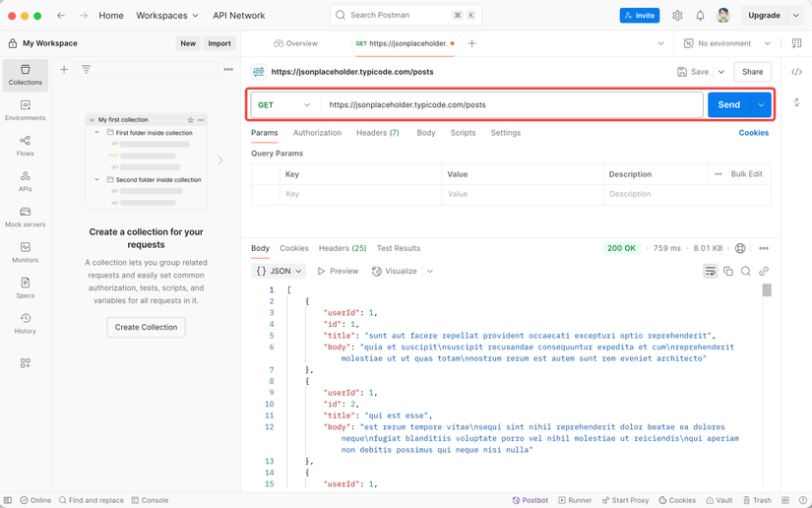Open the JSON format dropdown
Screen dimensions: 812x508
[x=279, y=271]
